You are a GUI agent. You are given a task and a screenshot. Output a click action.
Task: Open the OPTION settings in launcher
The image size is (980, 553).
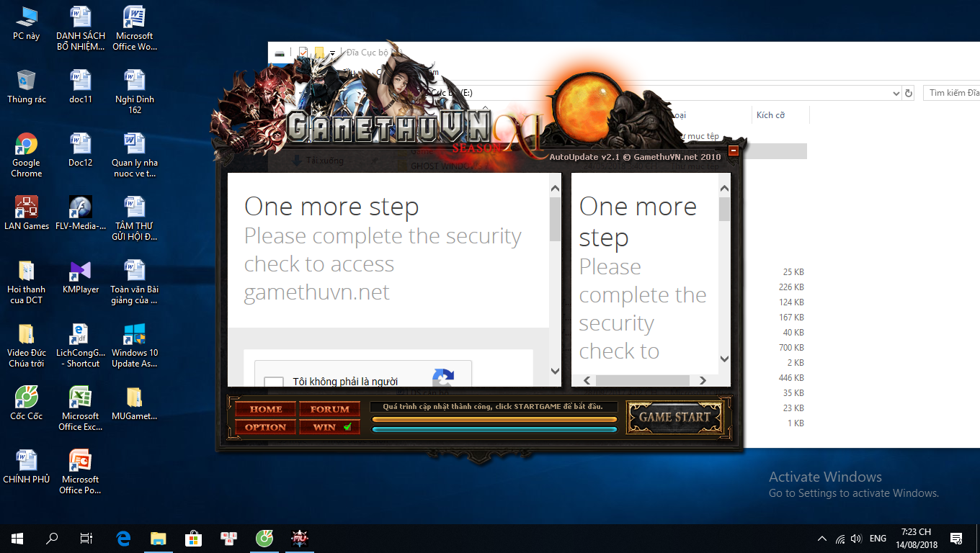[x=265, y=427]
